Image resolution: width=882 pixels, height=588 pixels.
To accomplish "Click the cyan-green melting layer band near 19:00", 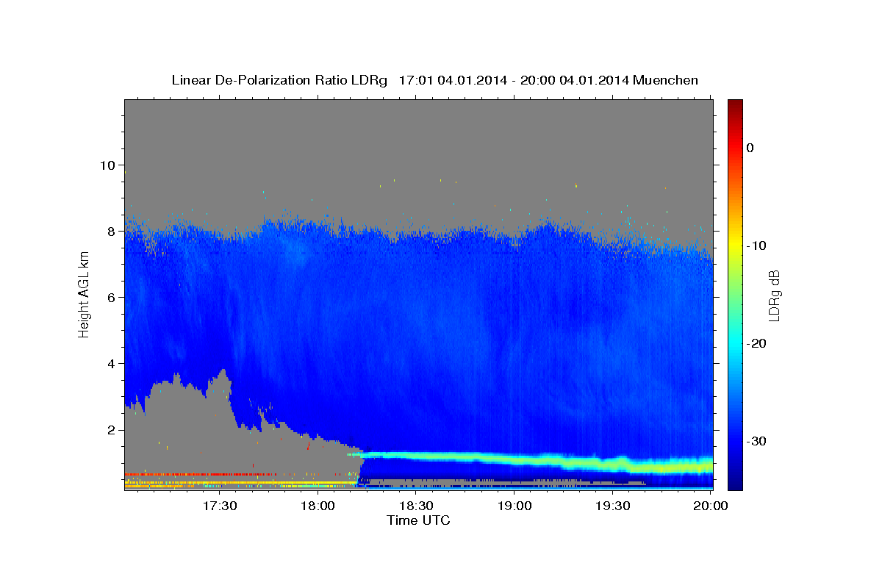I will coord(514,460).
